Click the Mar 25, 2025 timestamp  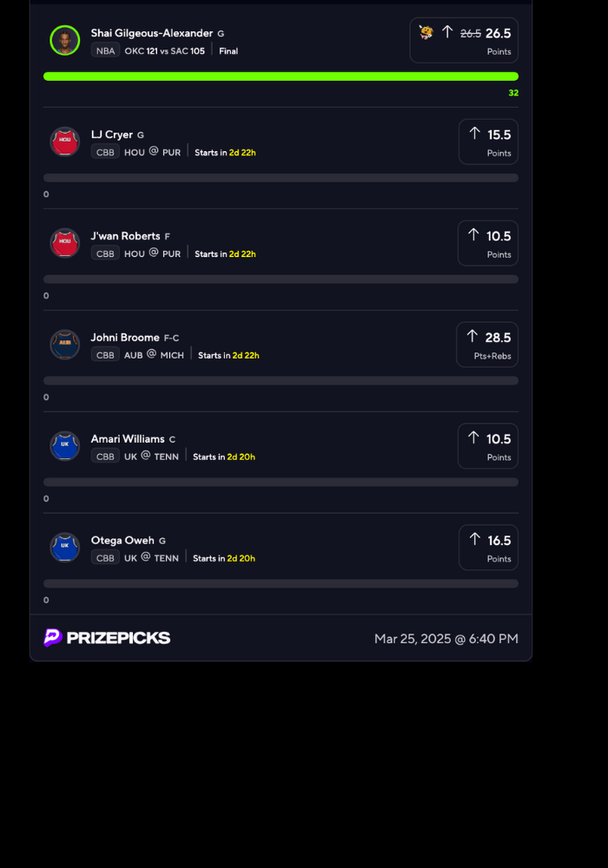click(x=446, y=639)
